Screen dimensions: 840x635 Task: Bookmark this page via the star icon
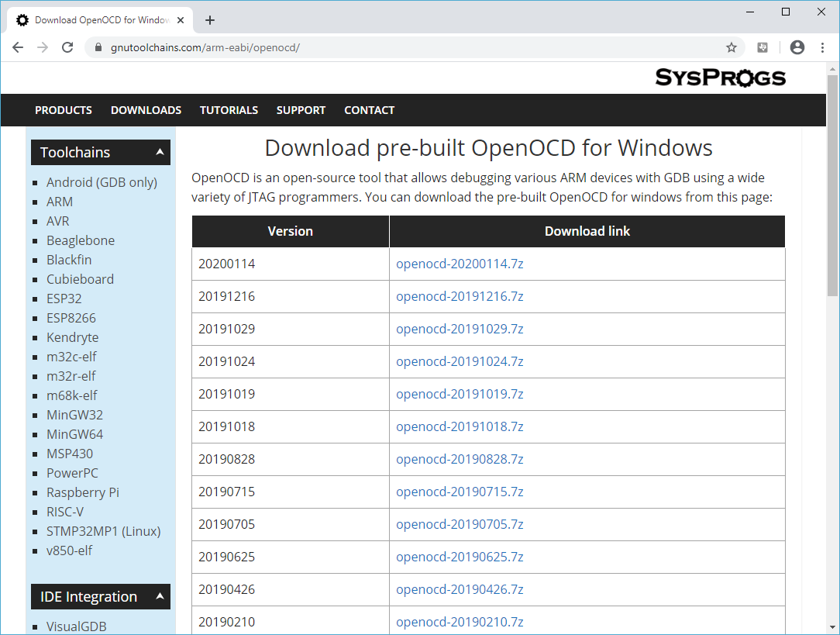coord(731,47)
